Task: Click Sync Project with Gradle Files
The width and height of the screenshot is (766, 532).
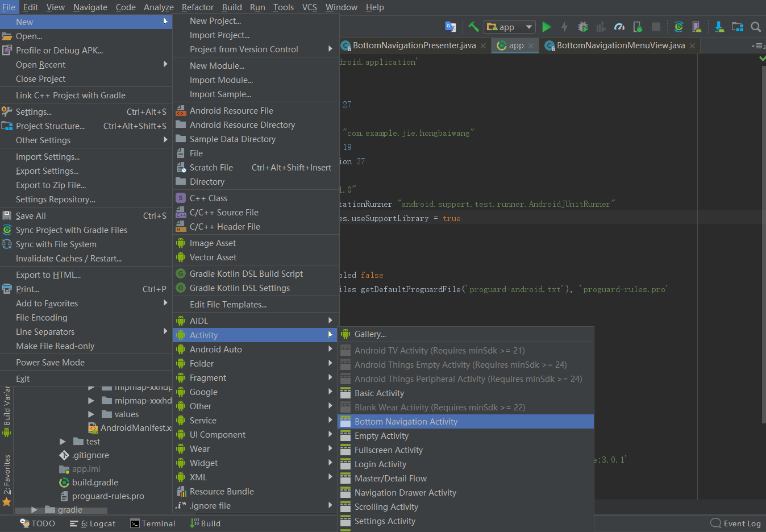Action: (x=86, y=230)
